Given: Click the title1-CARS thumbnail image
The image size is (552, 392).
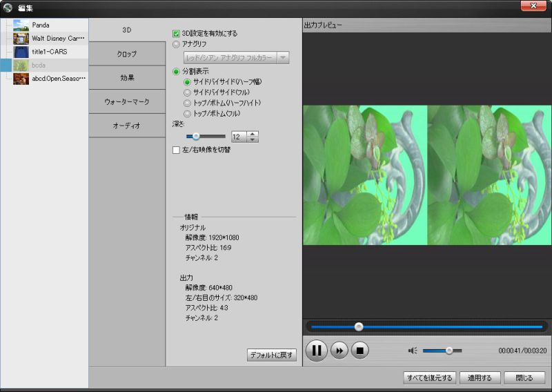Looking at the screenshot, I should point(21,52).
